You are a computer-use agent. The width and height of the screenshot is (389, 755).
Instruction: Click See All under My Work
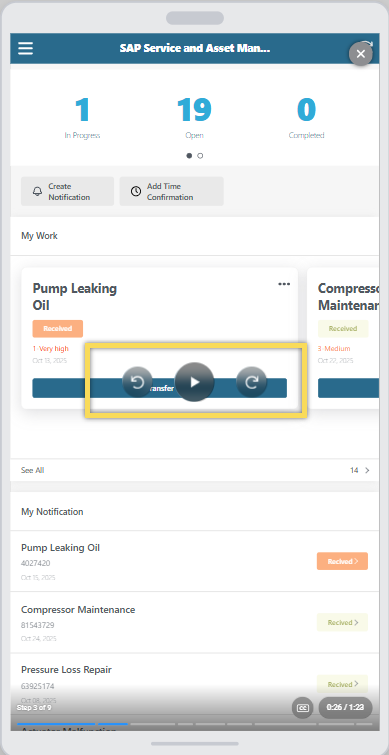[33, 470]
